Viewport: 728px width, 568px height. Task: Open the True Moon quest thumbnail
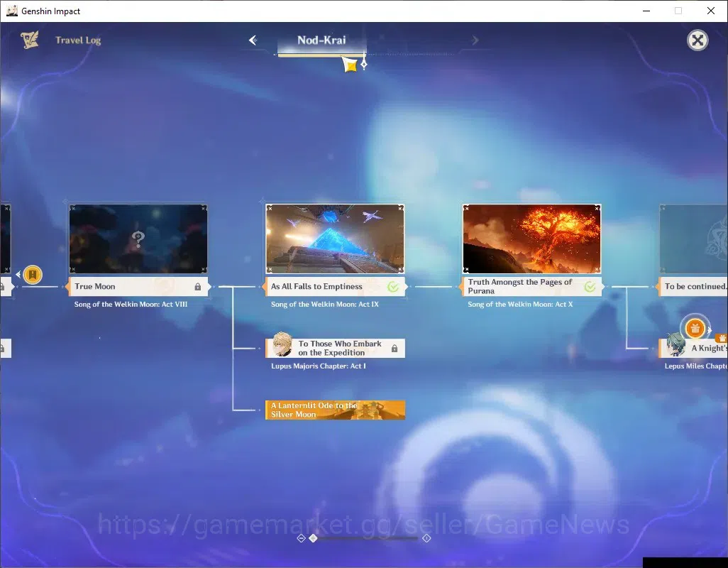coord(138,239)
